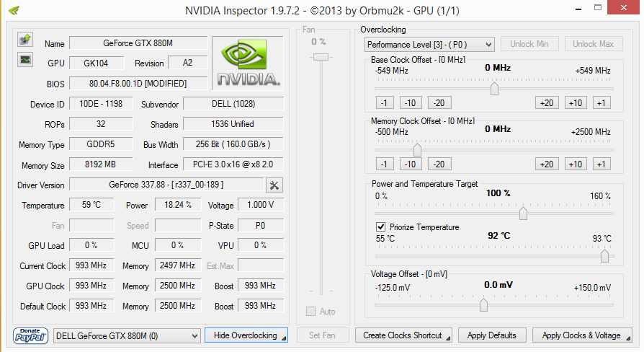
Task: Click the PayPal Donate button
Action: (x=30, y=335)
